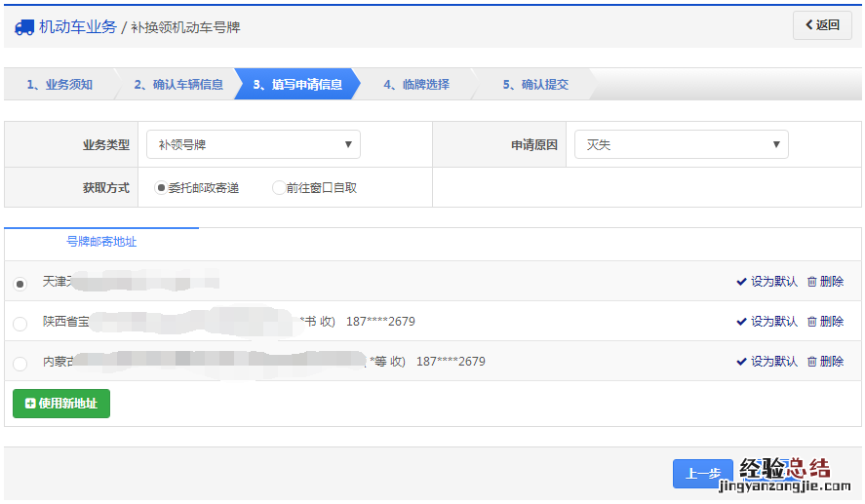Click the trash icon in the 天津 address row

pos(812,282)
